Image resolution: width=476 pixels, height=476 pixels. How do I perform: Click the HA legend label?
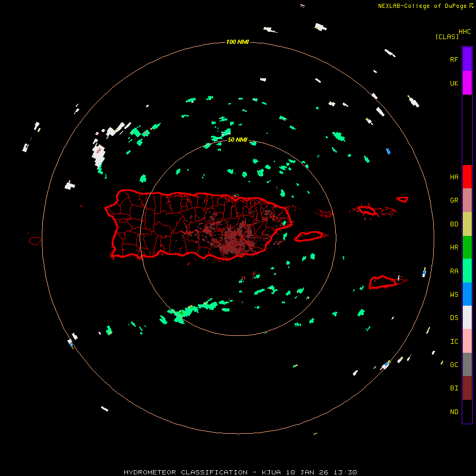[x=454, y=177]
